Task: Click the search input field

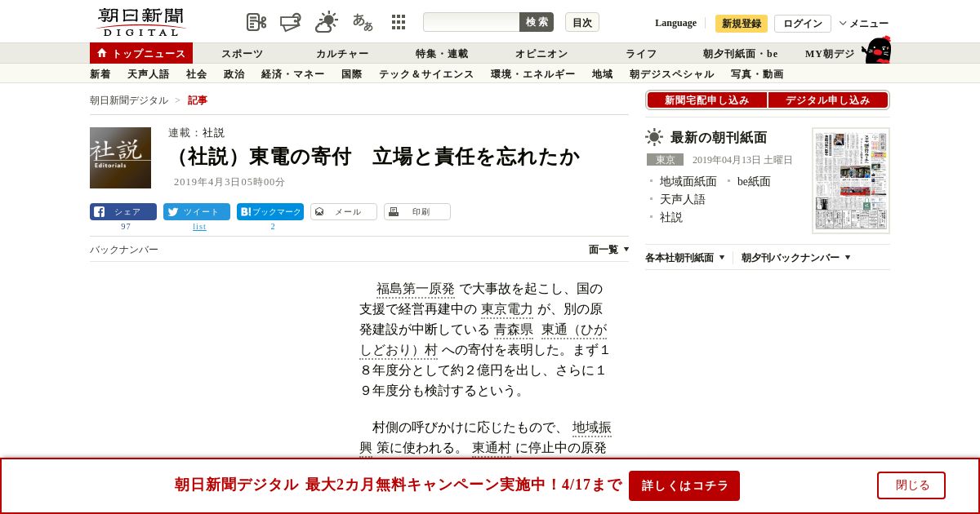Action: pos(471,22)
